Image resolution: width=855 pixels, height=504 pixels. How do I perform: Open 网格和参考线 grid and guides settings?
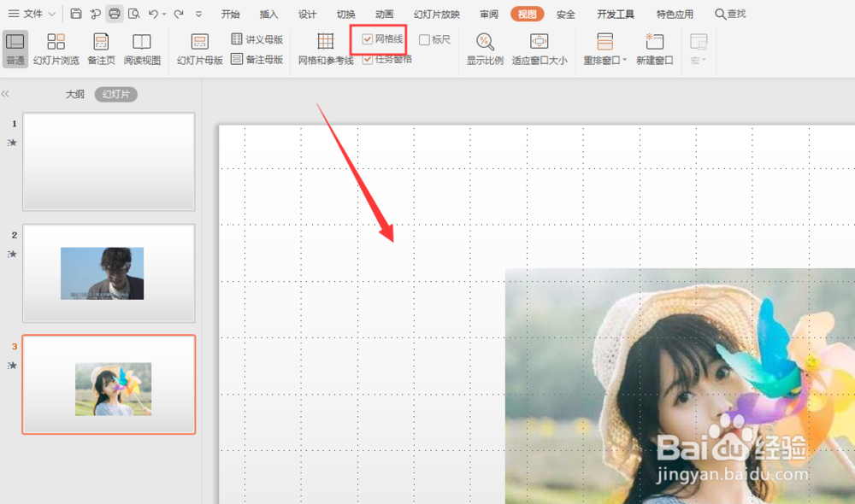pos(326,49)
